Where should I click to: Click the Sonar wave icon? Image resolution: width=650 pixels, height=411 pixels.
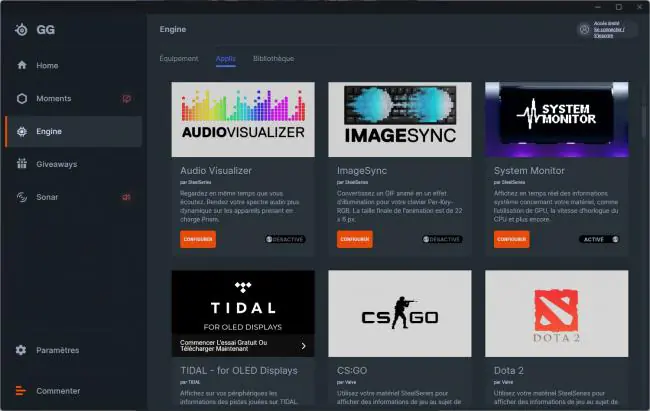pos(22,197)
